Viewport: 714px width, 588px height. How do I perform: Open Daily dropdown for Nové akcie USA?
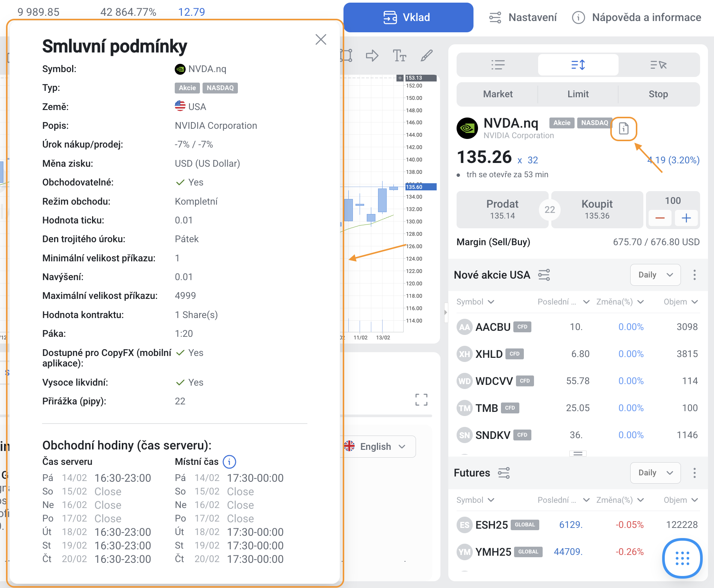(655, 275)
